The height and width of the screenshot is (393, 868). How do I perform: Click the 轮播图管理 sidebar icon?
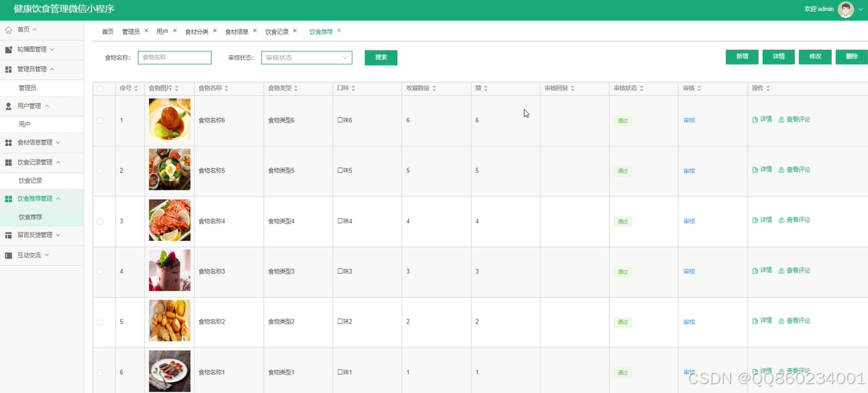8,50
